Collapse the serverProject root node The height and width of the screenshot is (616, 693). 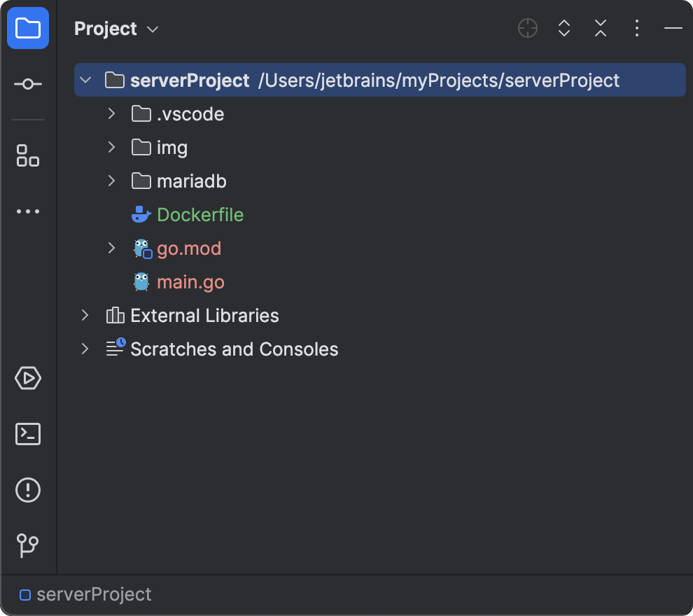(85, 80)
